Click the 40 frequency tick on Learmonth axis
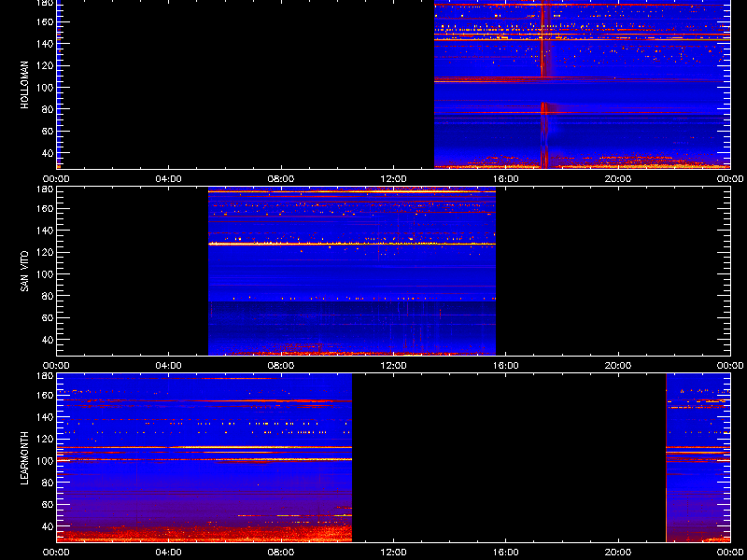Viewport: 747px width, 560px height. pos(47,526)
